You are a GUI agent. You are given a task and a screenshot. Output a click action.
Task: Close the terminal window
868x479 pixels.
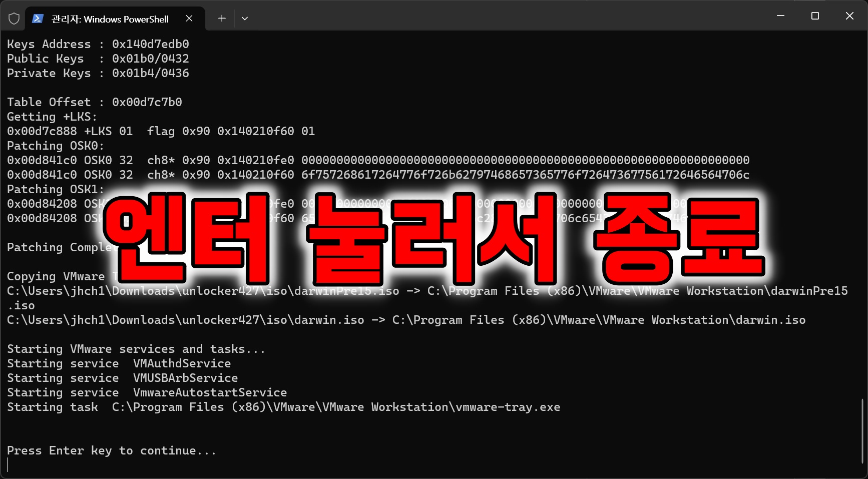[849, 16]
